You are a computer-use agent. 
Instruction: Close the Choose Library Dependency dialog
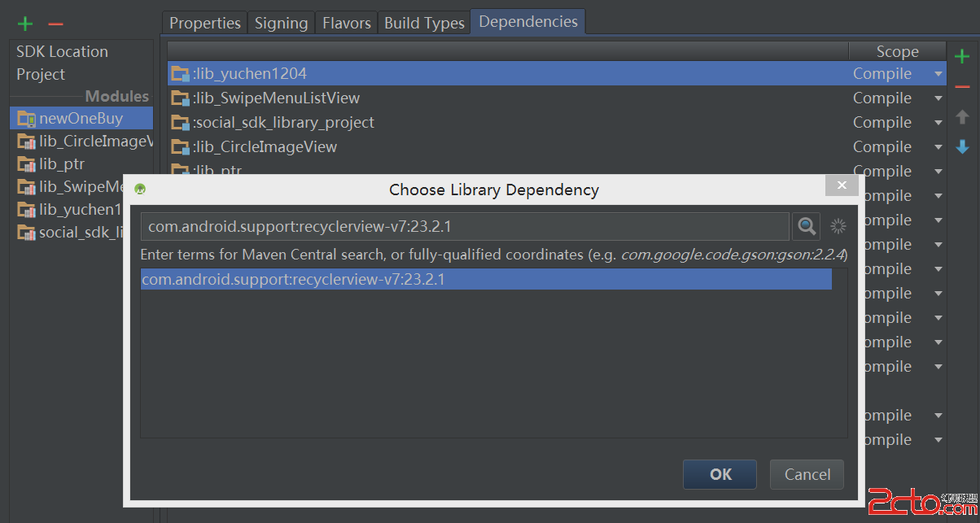(x=842, y=185)
